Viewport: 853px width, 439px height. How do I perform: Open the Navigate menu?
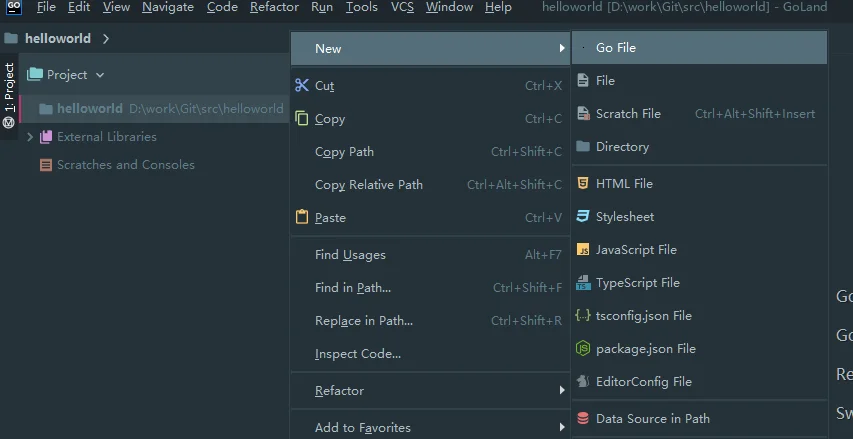[168, 7]
